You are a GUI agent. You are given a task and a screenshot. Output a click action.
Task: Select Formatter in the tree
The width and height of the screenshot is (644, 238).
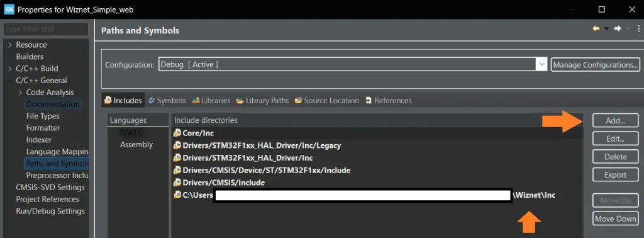(x=43, y=128)
